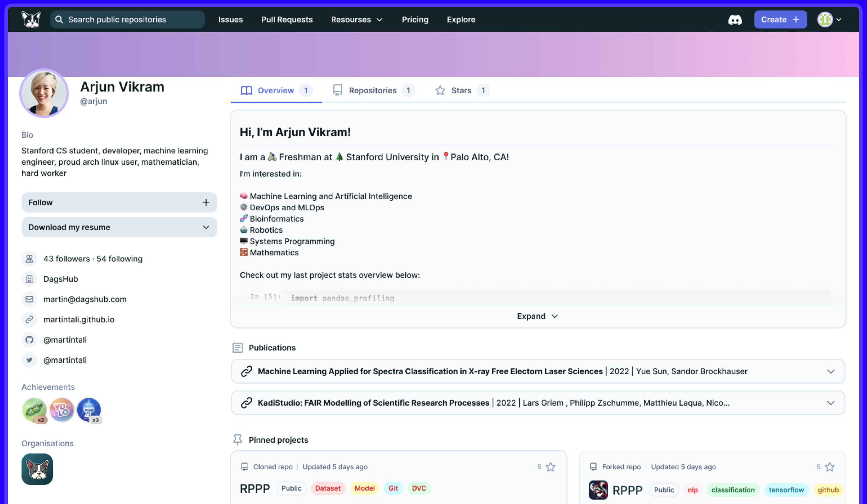867x504 pixels.
Task: Click the Model tag
Action: point(364,488)
